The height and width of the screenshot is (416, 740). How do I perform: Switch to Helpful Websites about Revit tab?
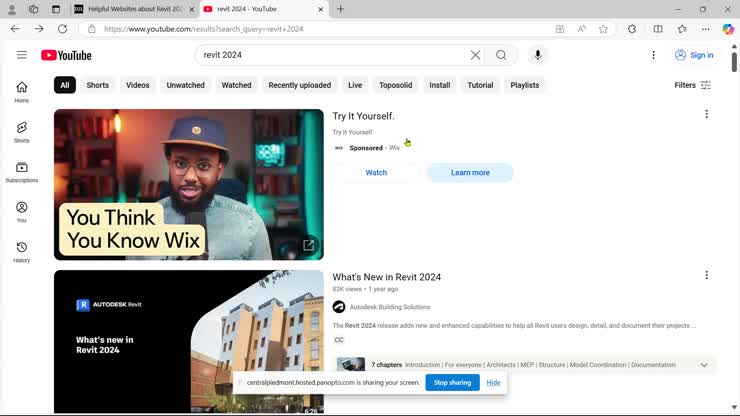pos(134,9)
